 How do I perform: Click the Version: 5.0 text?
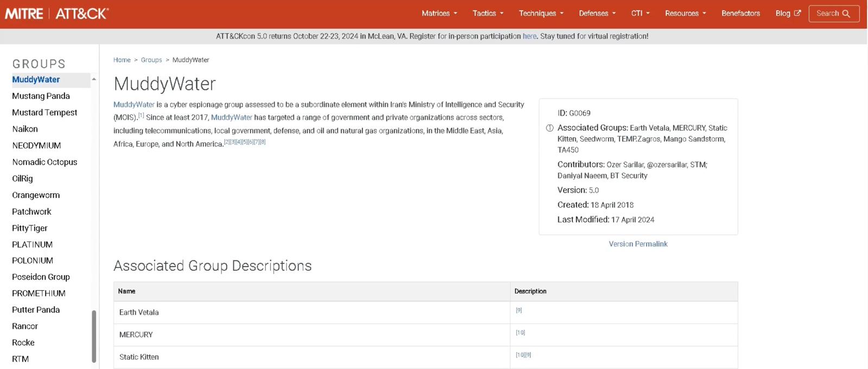pyautogui.click(x=578, y=190)
